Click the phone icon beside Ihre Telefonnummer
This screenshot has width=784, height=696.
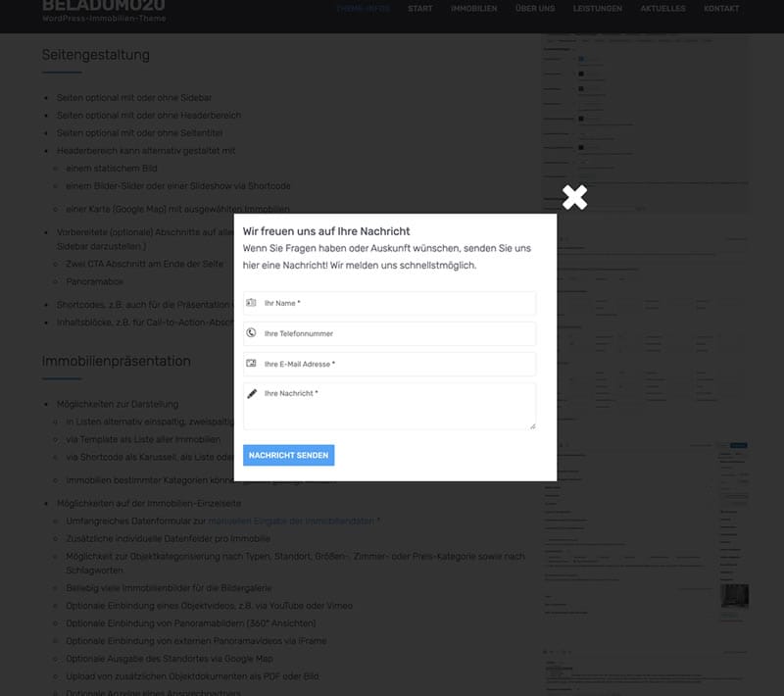252,333
